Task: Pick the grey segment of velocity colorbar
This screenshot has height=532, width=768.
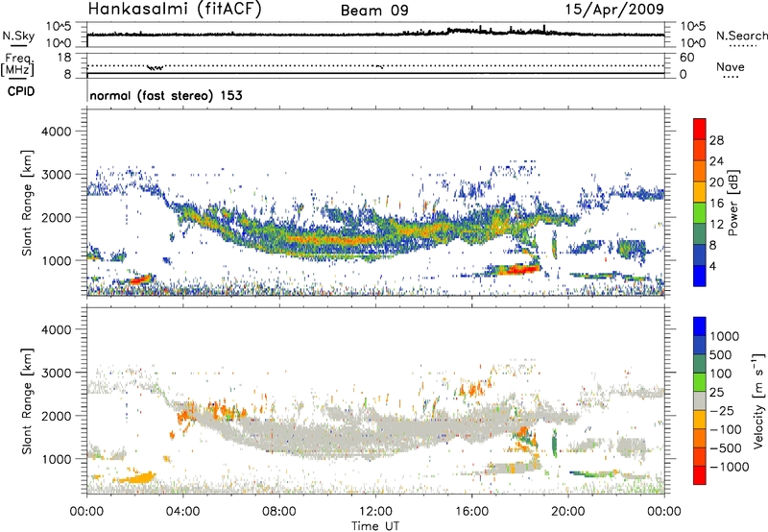Action: [700, 401]
